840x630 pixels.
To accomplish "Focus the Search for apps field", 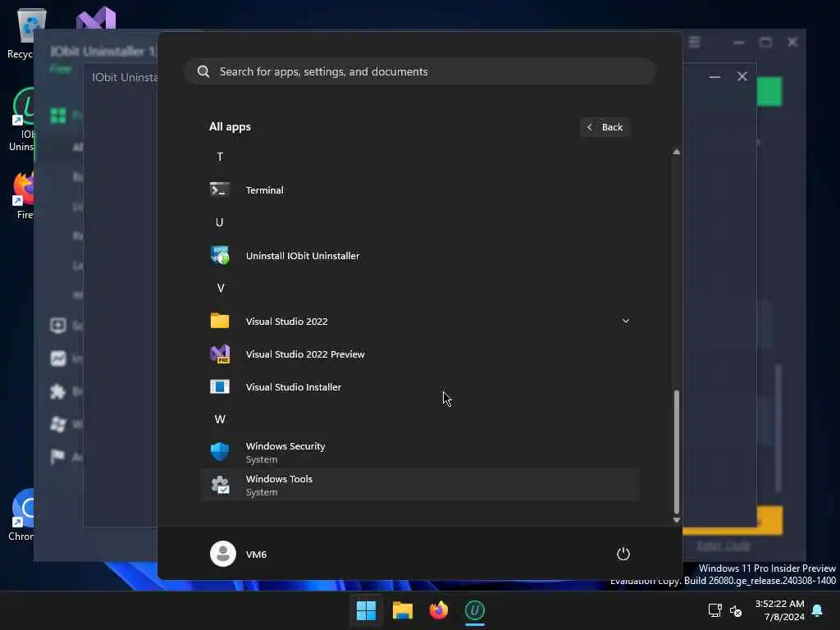I will click(x=420, y=72).
